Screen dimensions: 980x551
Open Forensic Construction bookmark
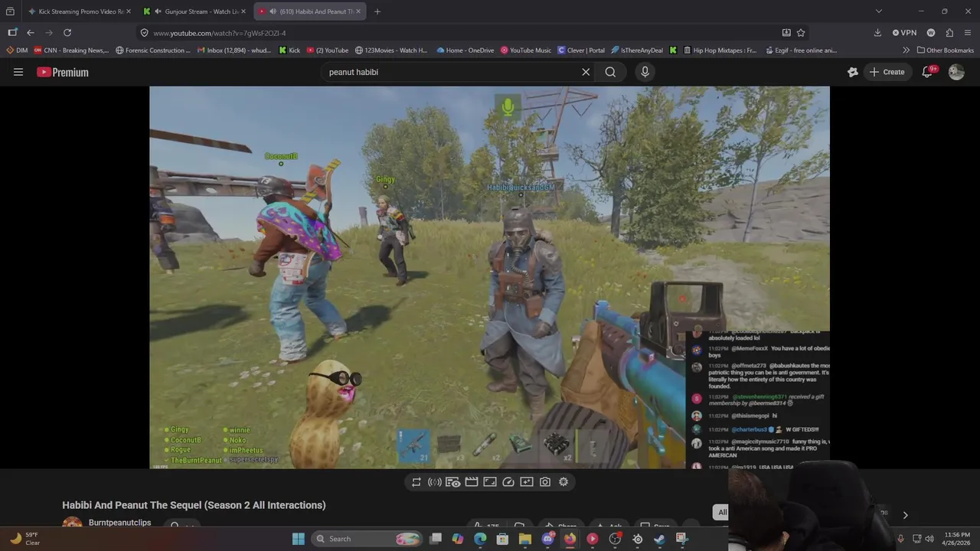click(153, 51)
